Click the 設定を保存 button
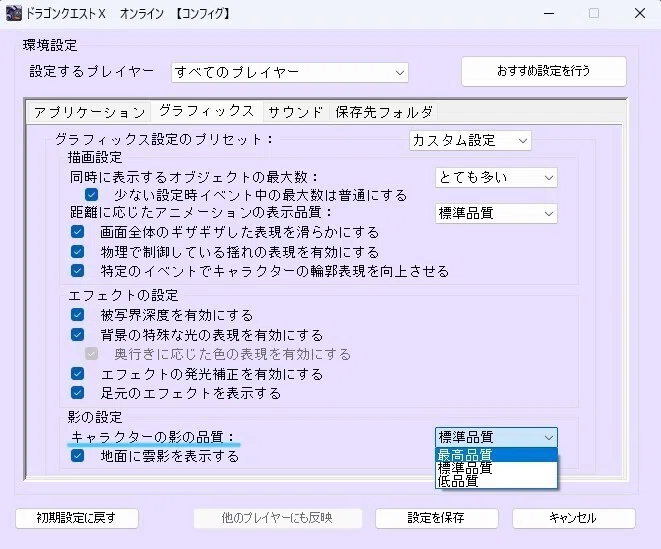Viewport: 661px width, 549px height. click(436, 518)
